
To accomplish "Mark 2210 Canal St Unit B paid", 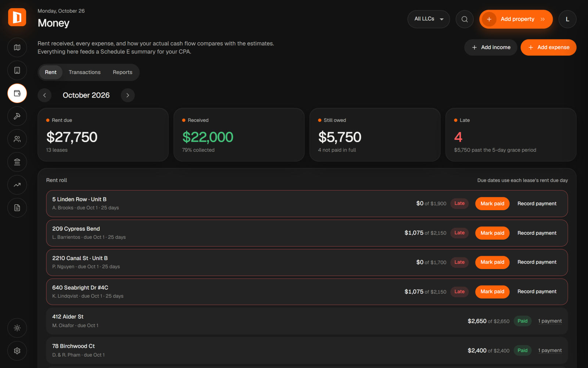I will pyautogui.click(x=492, y=262).
